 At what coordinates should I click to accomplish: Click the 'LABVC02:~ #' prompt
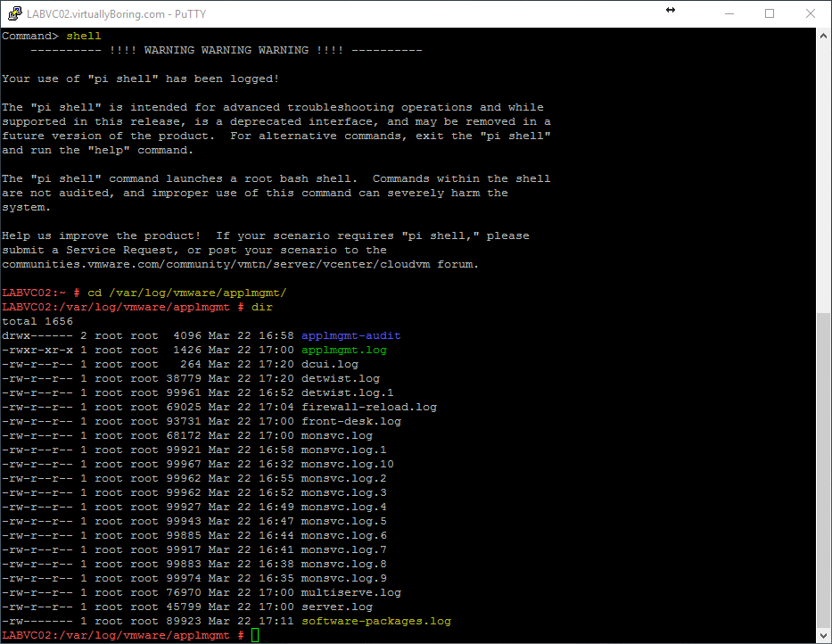pos(41,293)
